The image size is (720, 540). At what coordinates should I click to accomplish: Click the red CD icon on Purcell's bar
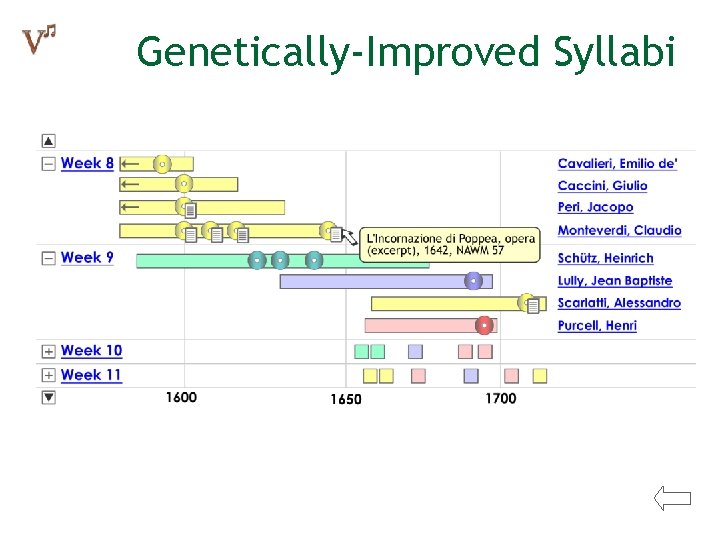[484, 326]
